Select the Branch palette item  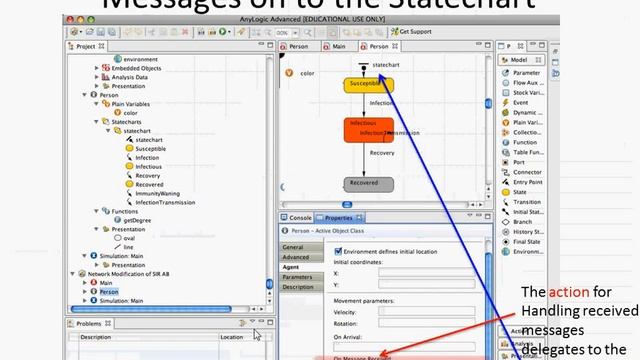click(x=517, y=222)
